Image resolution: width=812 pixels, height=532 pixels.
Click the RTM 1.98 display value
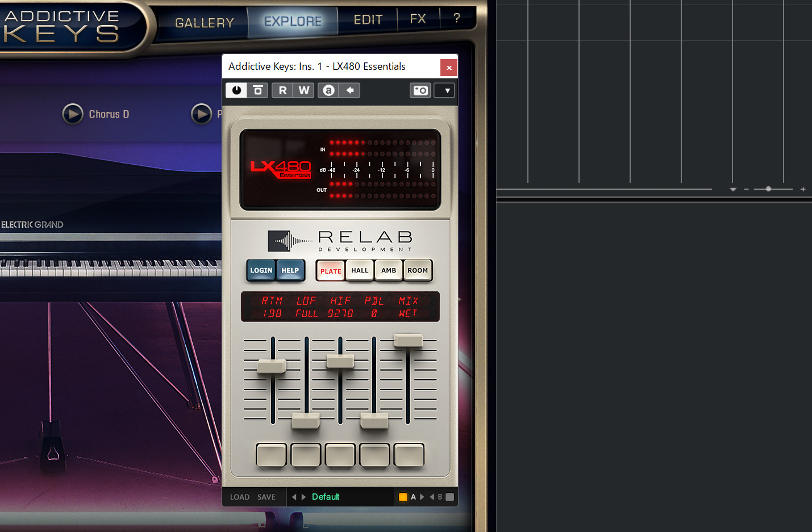(x=272, y=313)
